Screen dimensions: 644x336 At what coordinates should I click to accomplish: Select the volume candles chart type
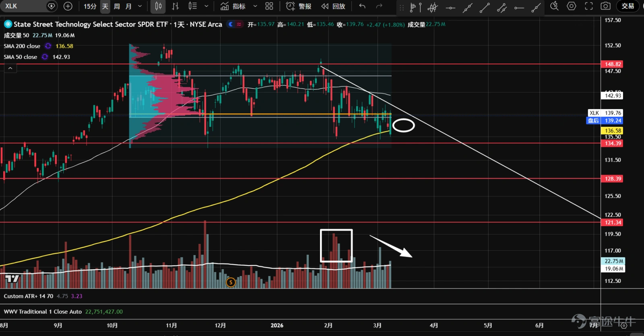(193, 6)
